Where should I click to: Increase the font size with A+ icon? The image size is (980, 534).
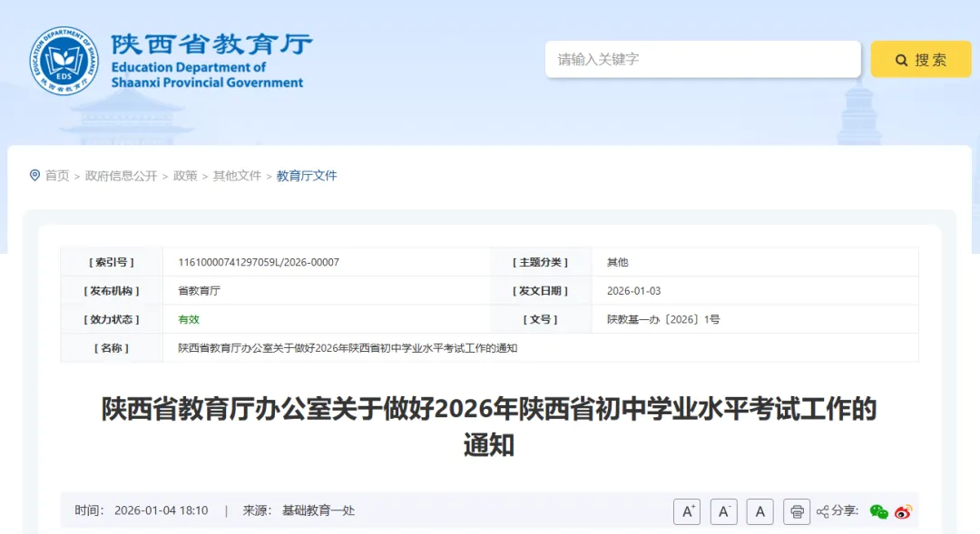(x=687, y=511)
